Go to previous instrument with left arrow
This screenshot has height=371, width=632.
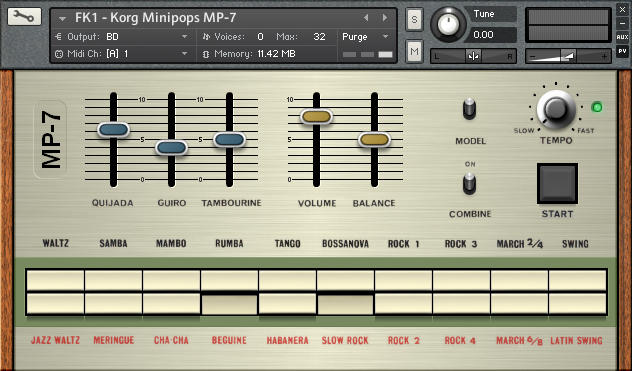pyautogui.click(x=366, y=18)
